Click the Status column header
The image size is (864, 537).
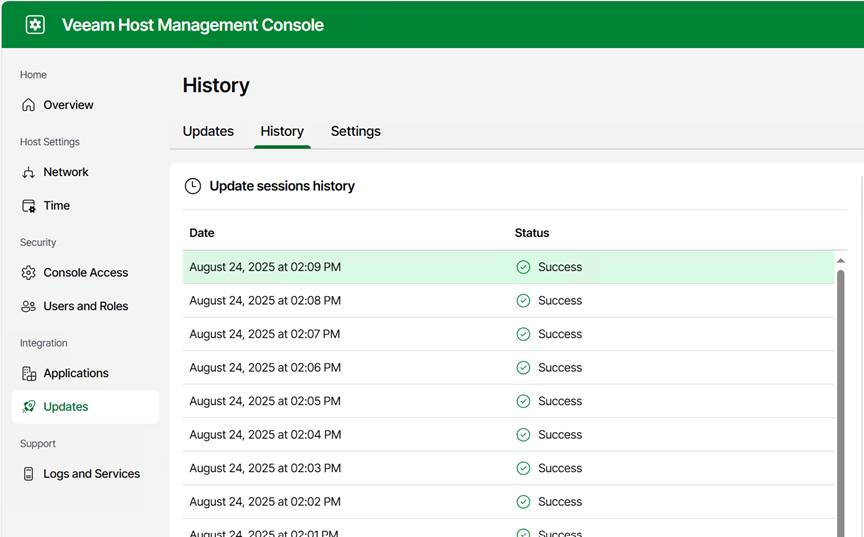(x=532, y=233)
